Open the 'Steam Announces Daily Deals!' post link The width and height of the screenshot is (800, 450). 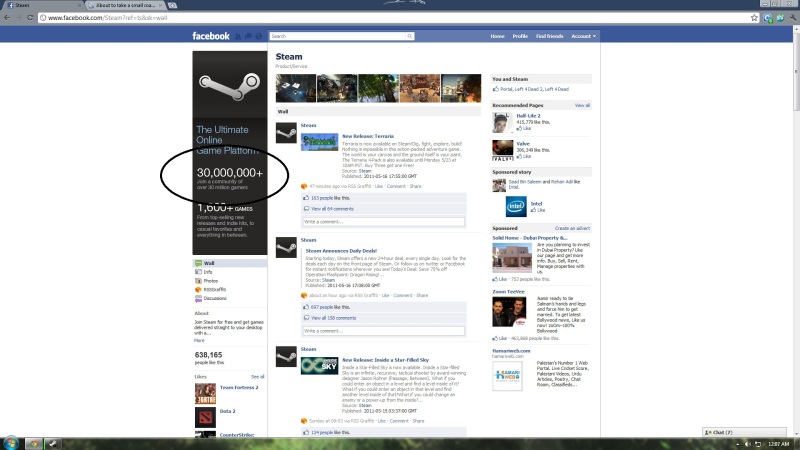pos(341,251)
